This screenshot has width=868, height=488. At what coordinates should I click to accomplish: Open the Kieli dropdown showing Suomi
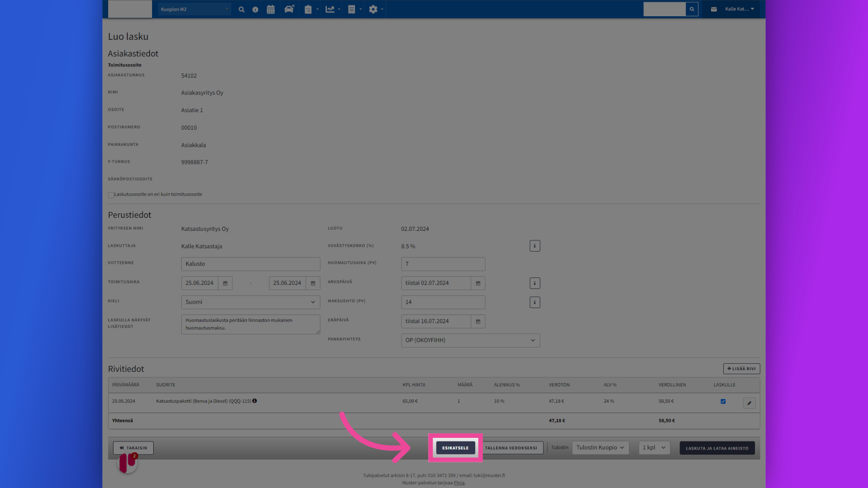coord(250,302)
